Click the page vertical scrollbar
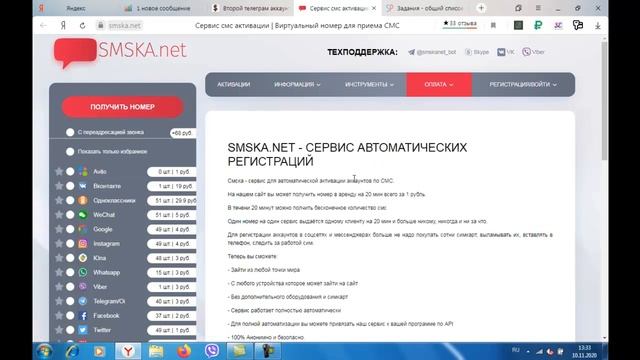 (604, 100)
